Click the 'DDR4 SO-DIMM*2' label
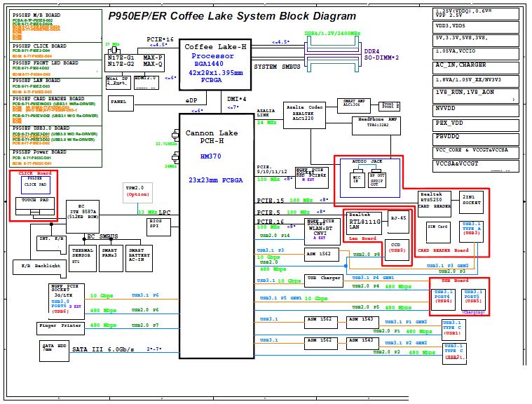The image size is (532, 404). click(x=381, y=54)
